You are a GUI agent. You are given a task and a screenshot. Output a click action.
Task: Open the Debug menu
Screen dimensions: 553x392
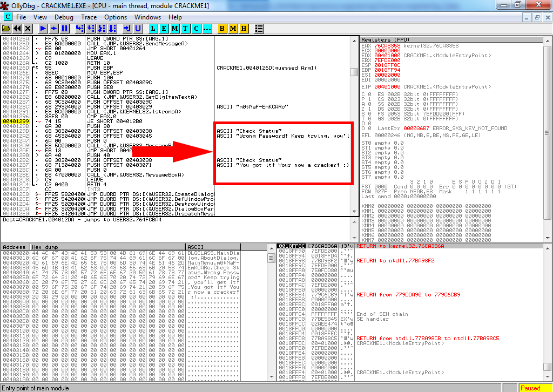[x=64, y=17]
